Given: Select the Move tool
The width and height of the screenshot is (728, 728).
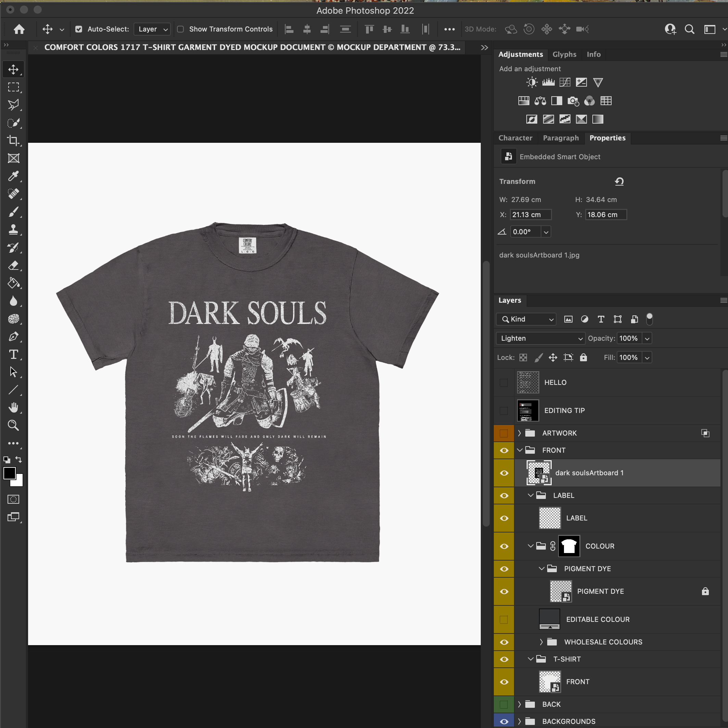Looking at the screenshot, I should point(14,69).
